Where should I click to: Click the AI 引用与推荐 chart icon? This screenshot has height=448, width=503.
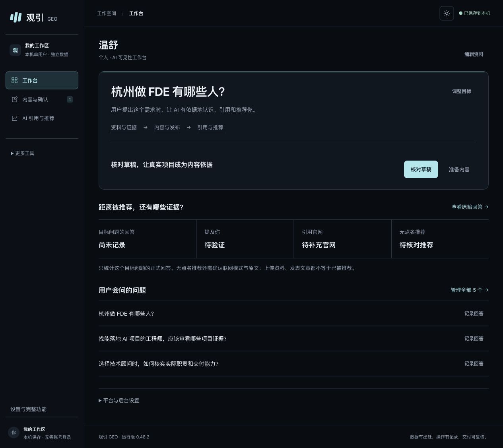pyautogui.click(x=15, y=118)
